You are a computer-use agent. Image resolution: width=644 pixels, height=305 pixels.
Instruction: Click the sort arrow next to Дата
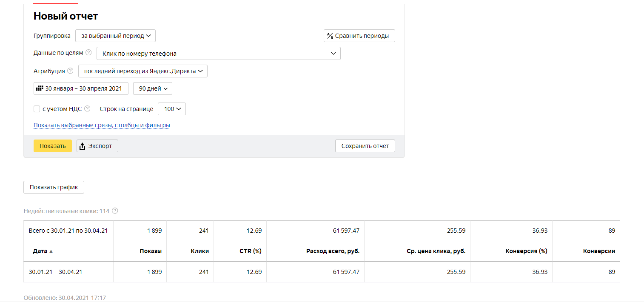pos(51,251)
